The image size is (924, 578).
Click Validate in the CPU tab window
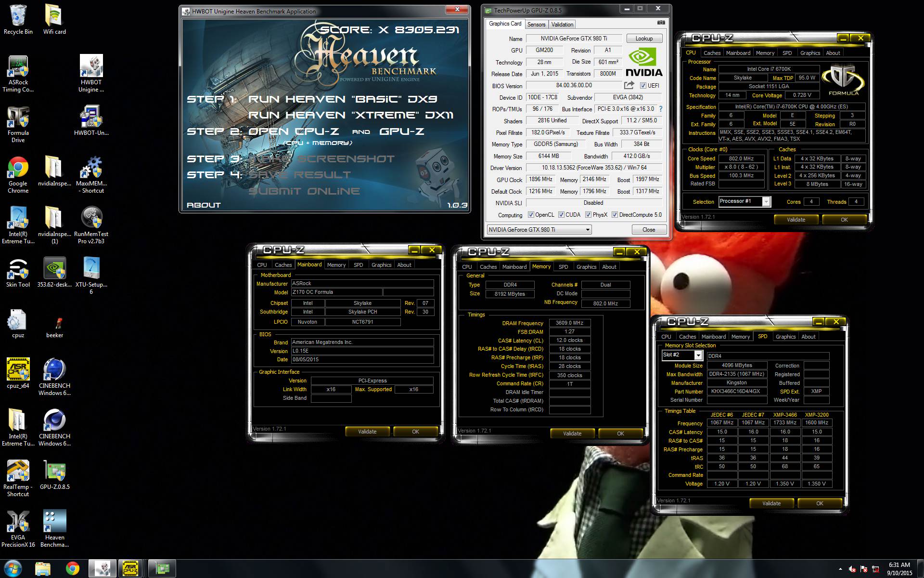coord(796,220)
